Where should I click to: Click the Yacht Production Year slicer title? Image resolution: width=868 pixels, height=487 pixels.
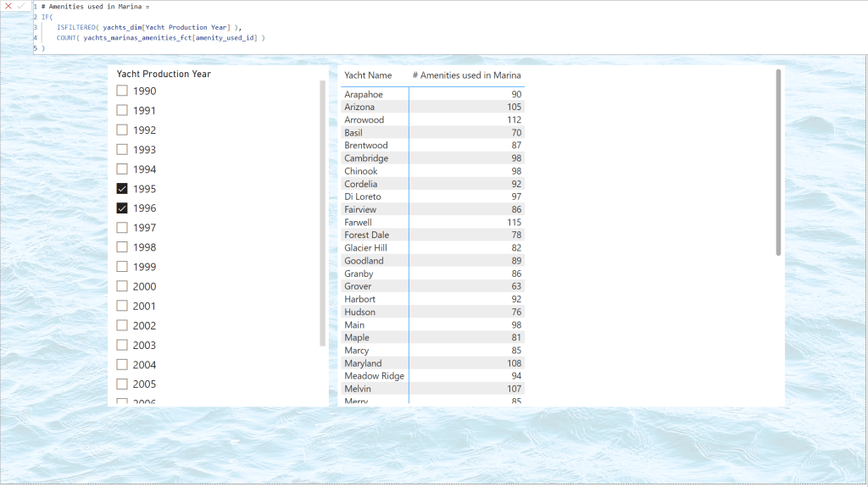click(x=164, y=74)
